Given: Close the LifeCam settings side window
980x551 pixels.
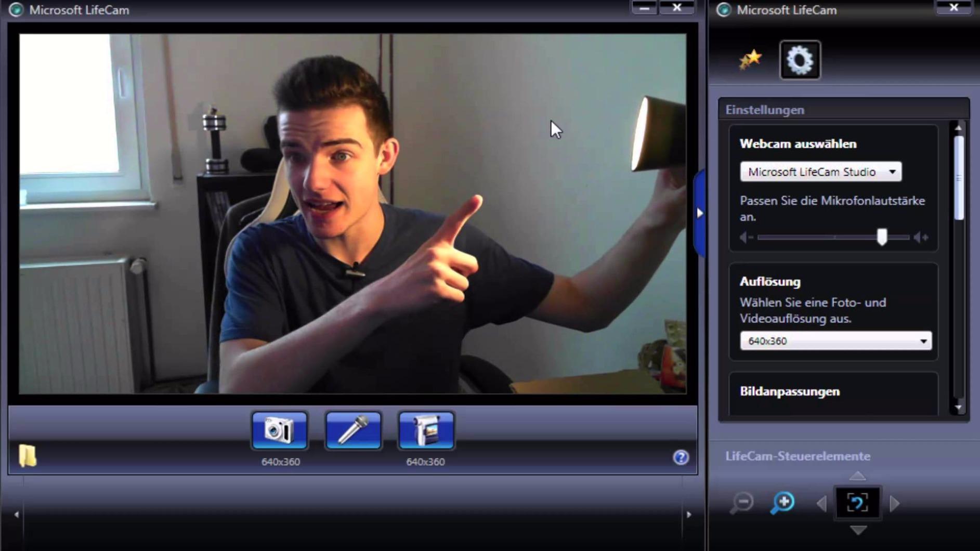Looking at the screenshot, I should [953, 8].
